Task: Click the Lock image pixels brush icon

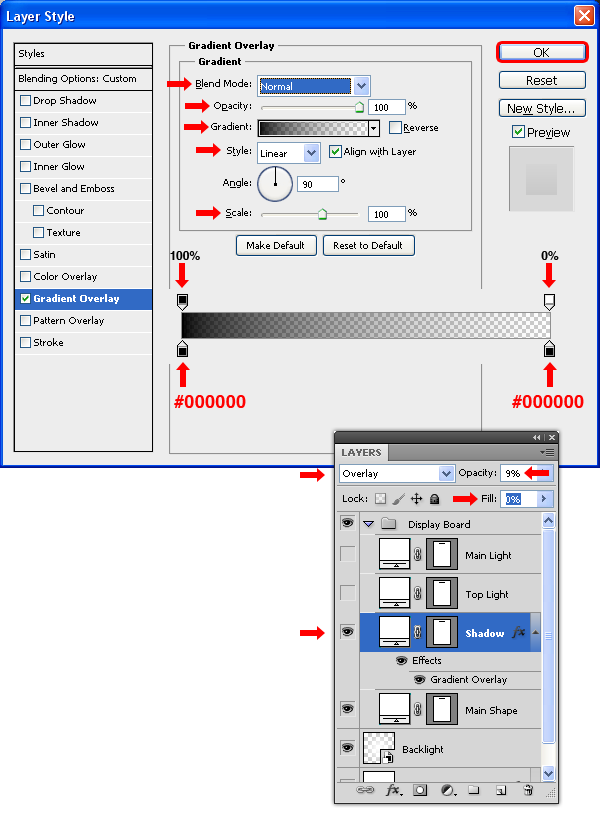Action: [398, 499]
